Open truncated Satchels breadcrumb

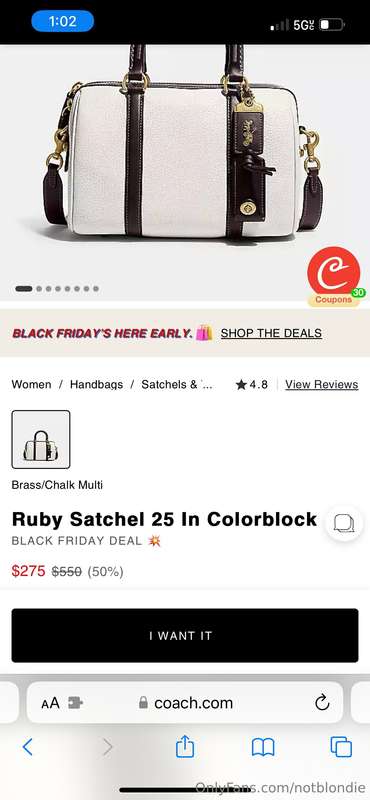point(177,384)
